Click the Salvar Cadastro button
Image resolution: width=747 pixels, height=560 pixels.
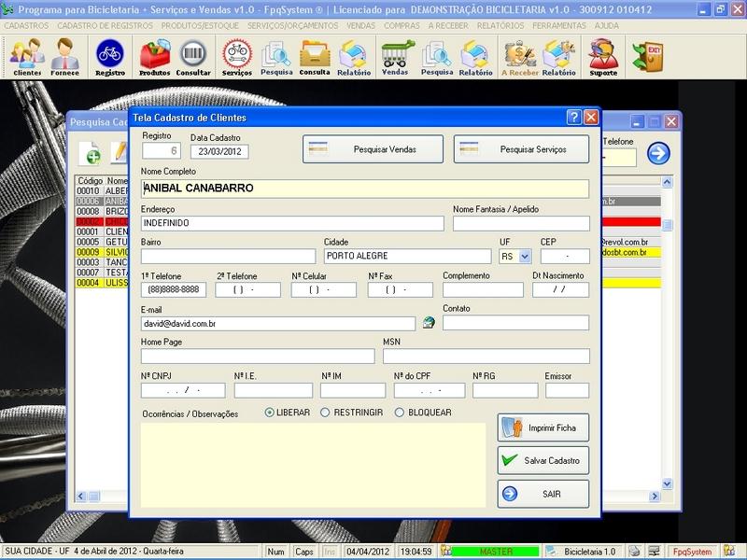tap(543, 460)
